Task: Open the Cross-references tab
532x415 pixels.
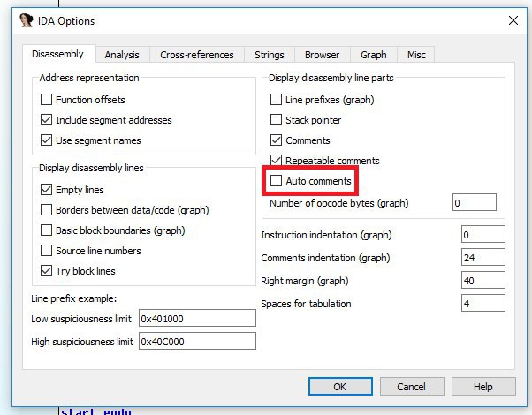Action: [x=196, y=55]
